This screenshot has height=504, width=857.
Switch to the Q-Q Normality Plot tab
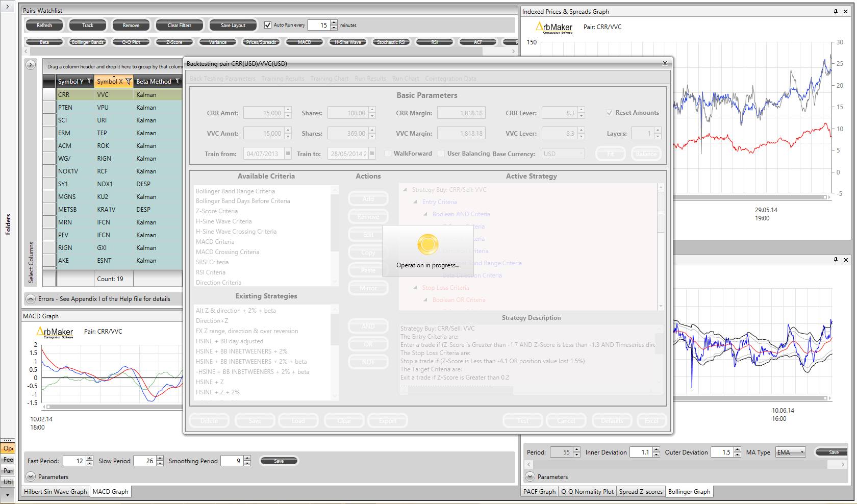pyautogui.click(x=587, y=492)
